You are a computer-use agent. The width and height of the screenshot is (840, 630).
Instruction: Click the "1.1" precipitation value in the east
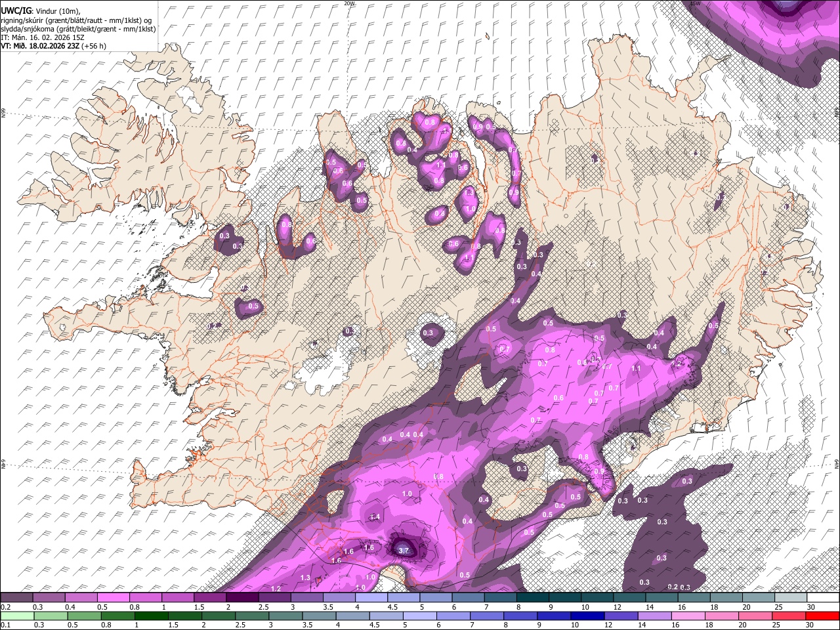pos(636,369)
